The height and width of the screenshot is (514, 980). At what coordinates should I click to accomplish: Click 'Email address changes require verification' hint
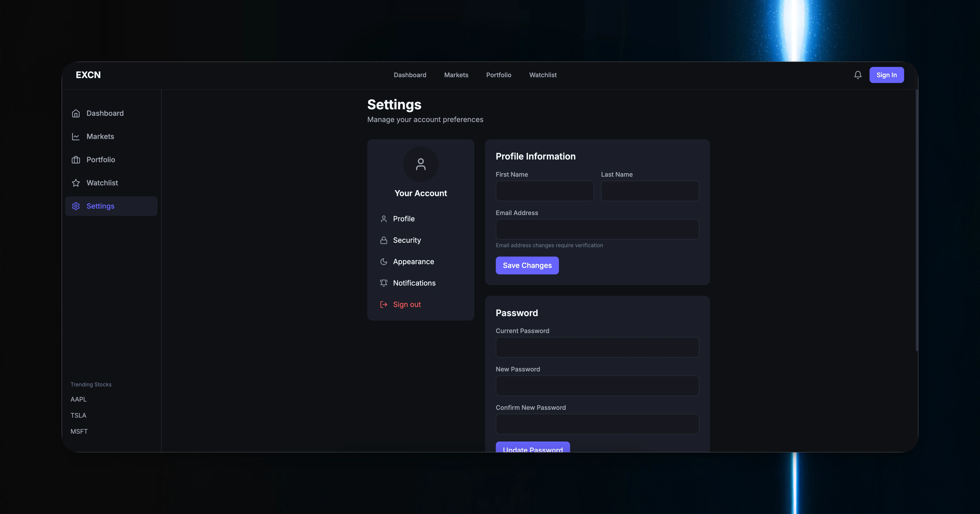click(549, 245)
